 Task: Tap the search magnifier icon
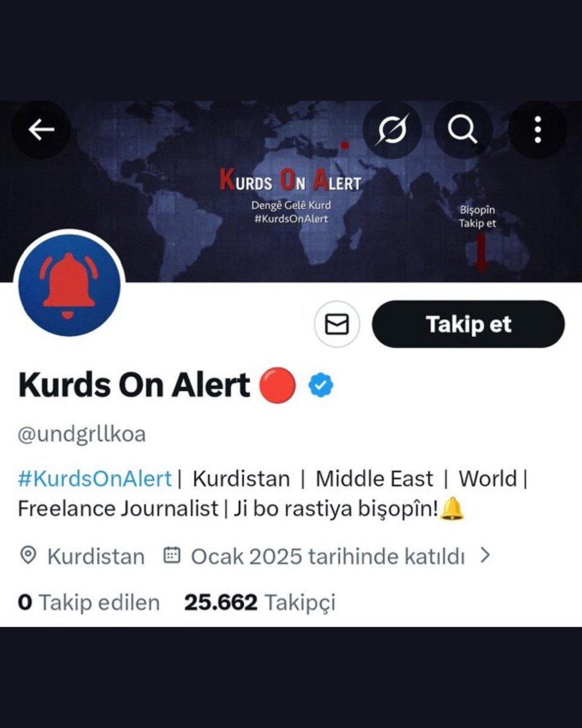462,130
